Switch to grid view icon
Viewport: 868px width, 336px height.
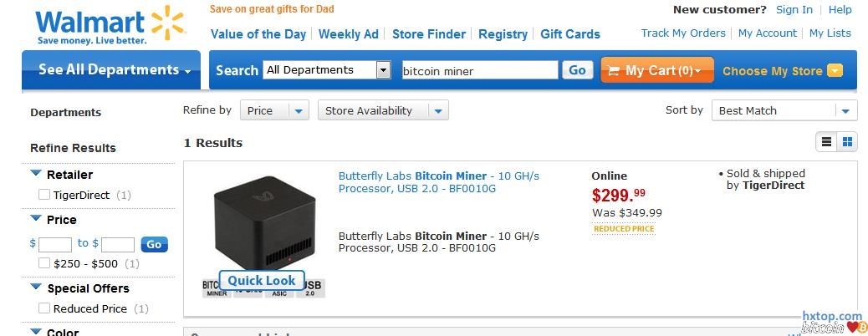click(847, 142)
